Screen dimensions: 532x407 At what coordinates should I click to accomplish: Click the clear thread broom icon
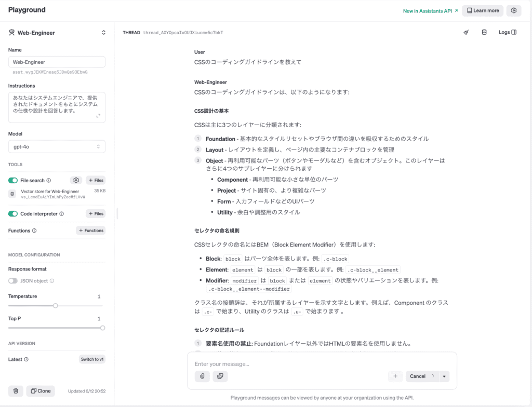[466, 32]
